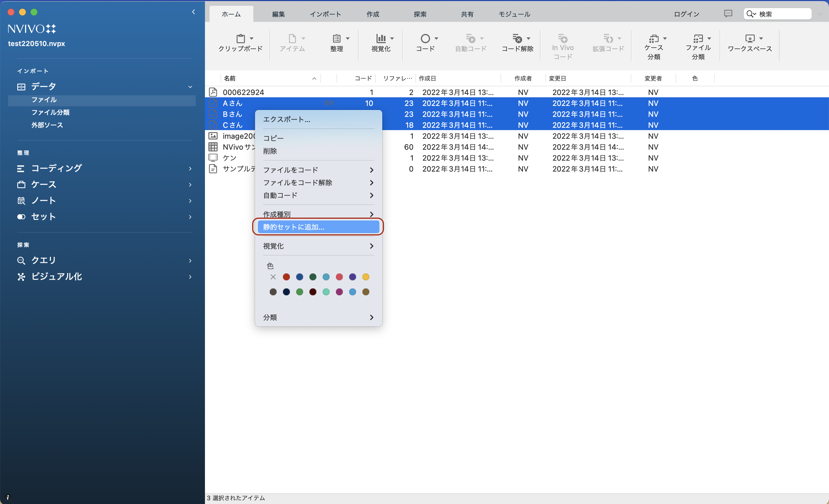
Task: Clear color with the X swatch
Action: (x=273, y=277)
